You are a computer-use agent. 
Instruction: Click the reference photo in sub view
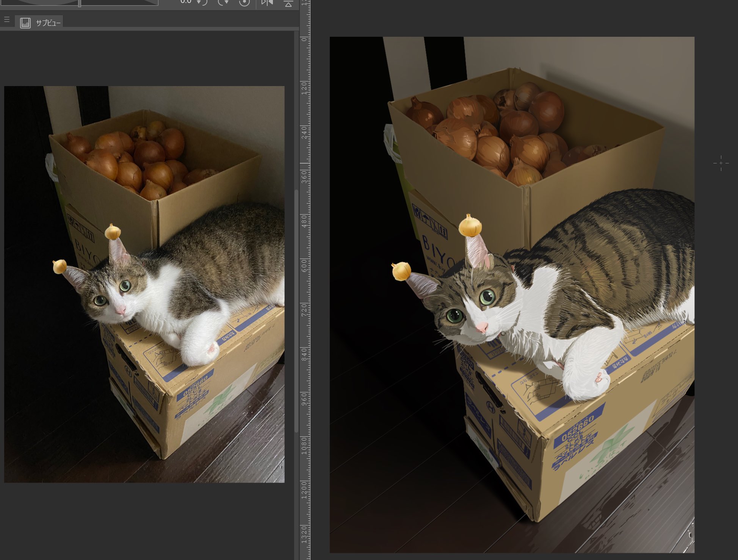pos(144,284)
